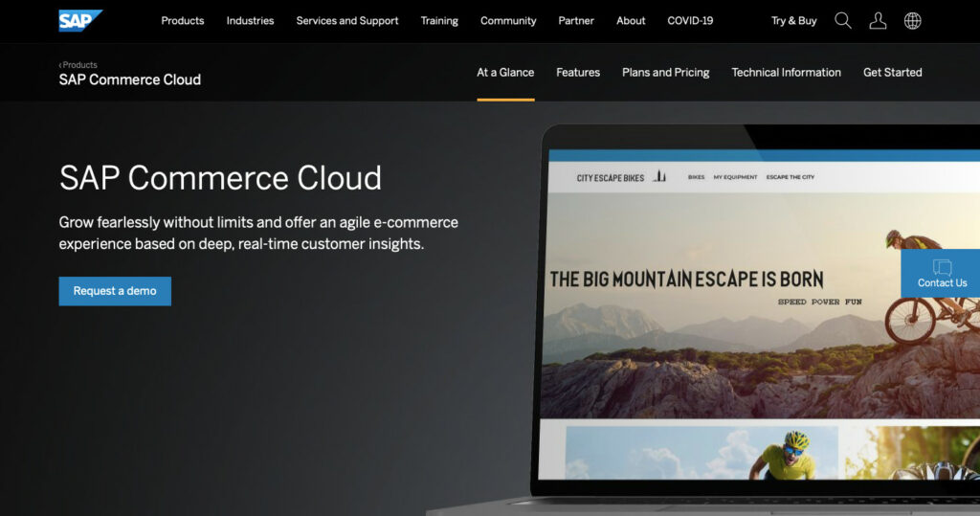Open Services and Support menu
980x516 pixels.
coord(346,21)
